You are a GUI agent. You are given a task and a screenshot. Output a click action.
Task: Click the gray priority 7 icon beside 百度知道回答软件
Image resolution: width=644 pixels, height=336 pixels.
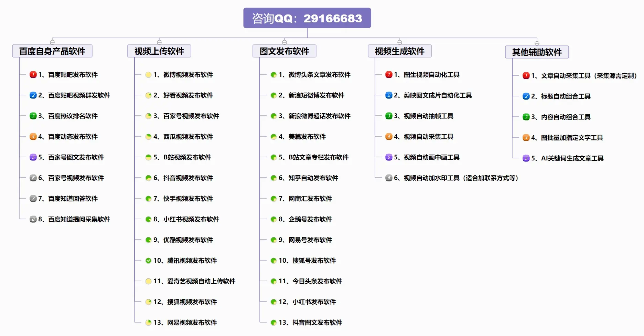33,199
